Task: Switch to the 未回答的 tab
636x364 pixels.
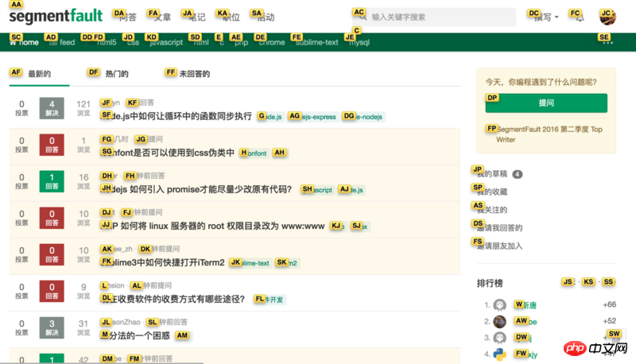Action: tap(194, 74)
